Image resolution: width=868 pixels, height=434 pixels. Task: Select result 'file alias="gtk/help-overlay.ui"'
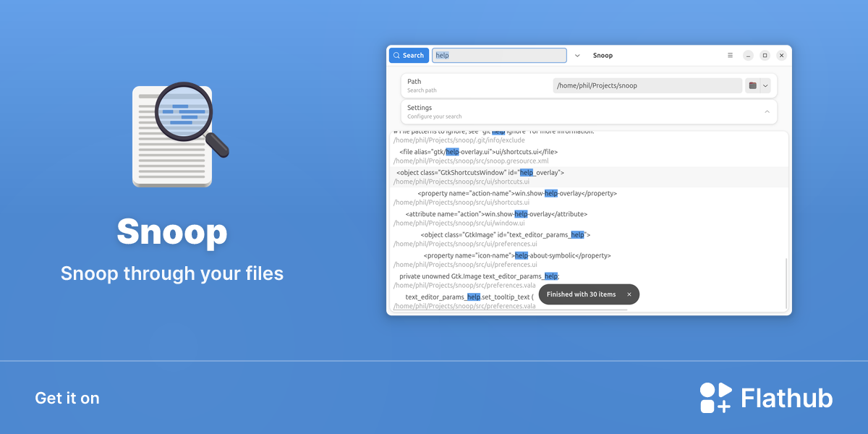(x=478, y=152)
